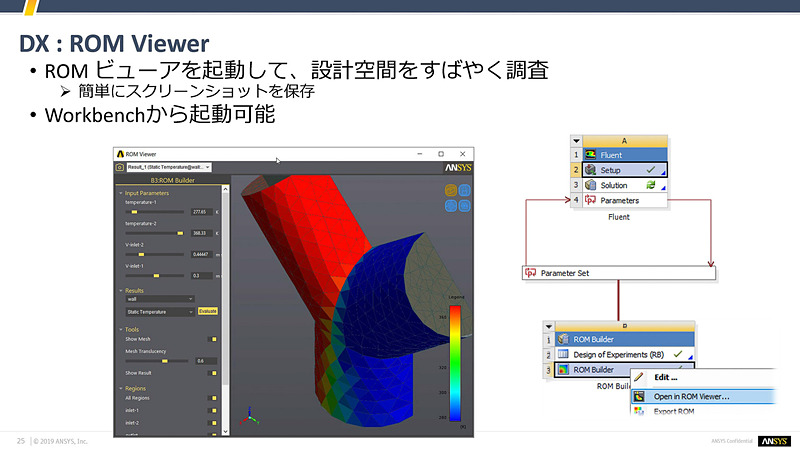Click the V-inlet-1 value field 0.3

point(202,276)
